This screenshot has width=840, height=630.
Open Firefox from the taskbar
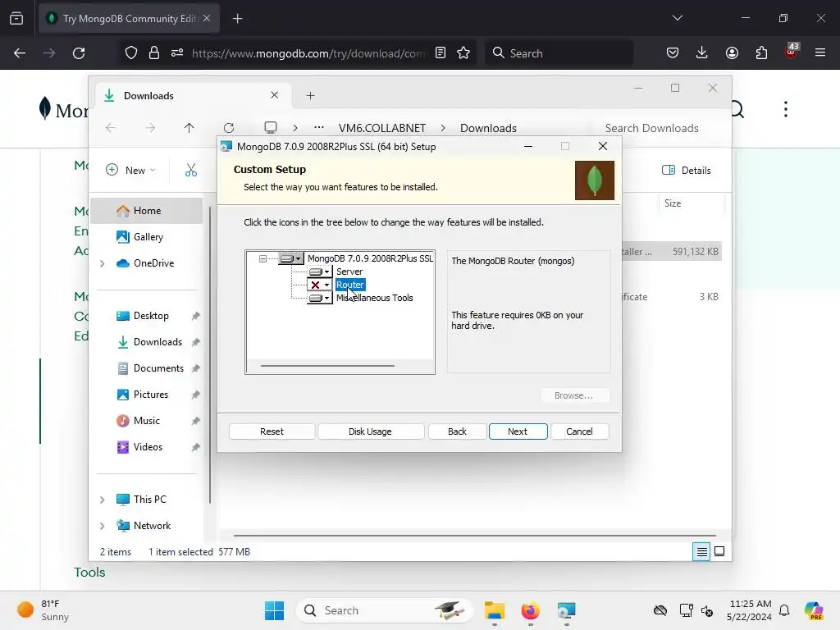tap(531, 610)
